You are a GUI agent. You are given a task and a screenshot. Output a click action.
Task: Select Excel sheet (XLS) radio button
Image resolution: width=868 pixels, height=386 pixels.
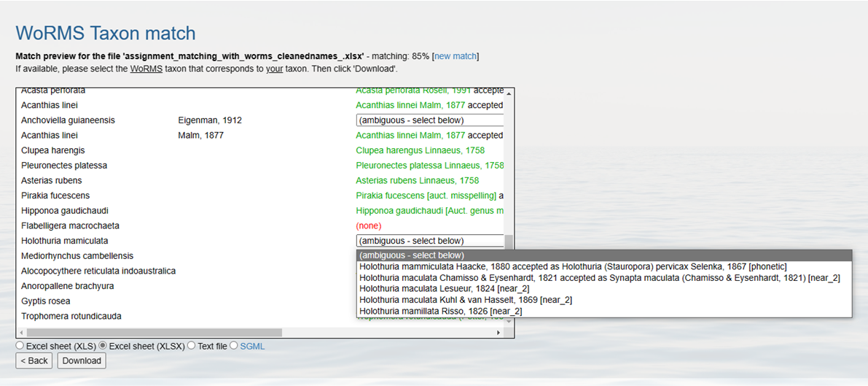20,346
